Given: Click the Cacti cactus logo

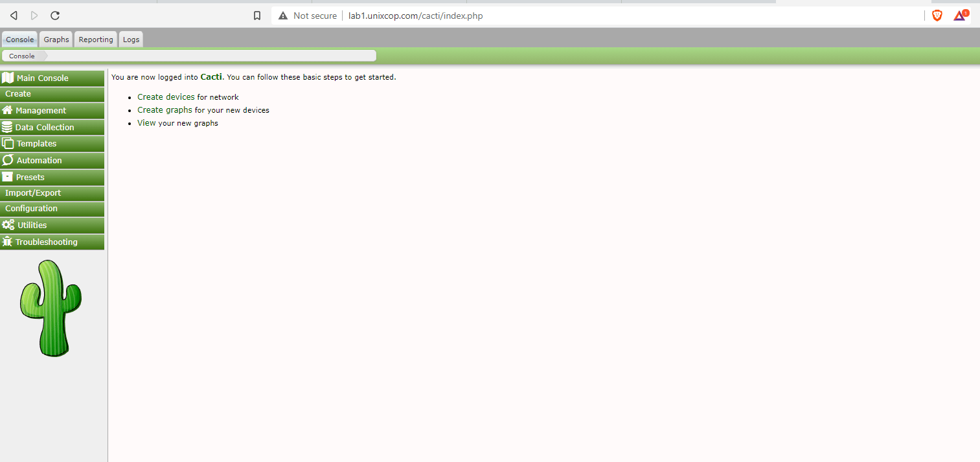Looking at the screenshot, I should tap(51, 308).
